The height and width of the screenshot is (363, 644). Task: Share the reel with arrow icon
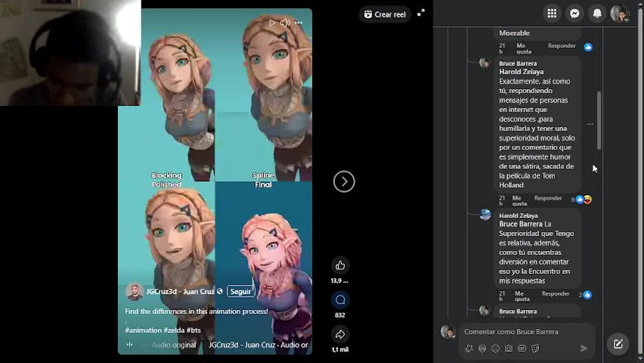(x=340, y=334)
